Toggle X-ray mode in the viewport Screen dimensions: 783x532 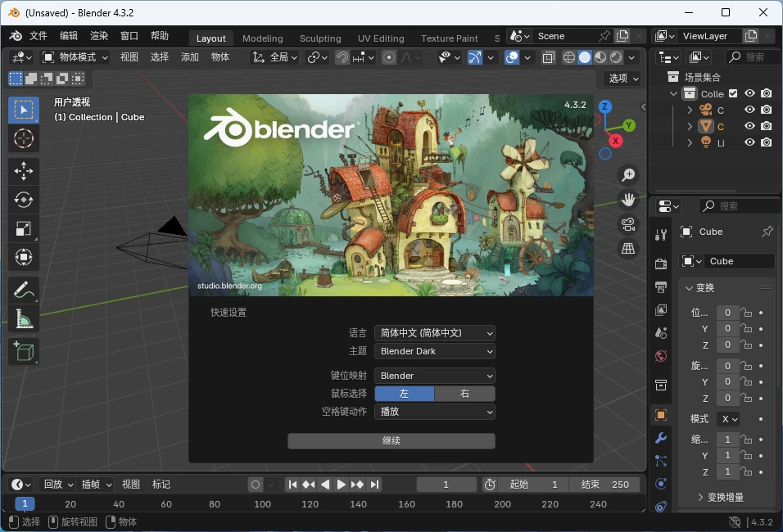point(548,57)
